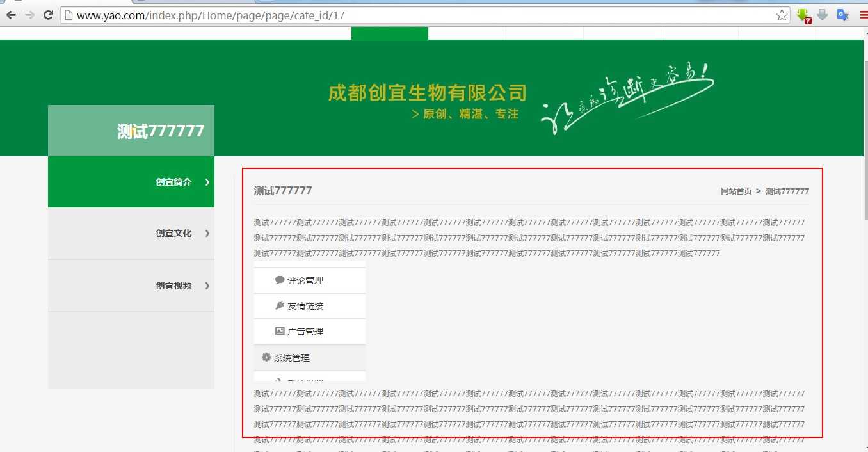Screen dimensions: 868x452
Task: Select the 广告管理 item in embedded image
Action: click(310, 332)
